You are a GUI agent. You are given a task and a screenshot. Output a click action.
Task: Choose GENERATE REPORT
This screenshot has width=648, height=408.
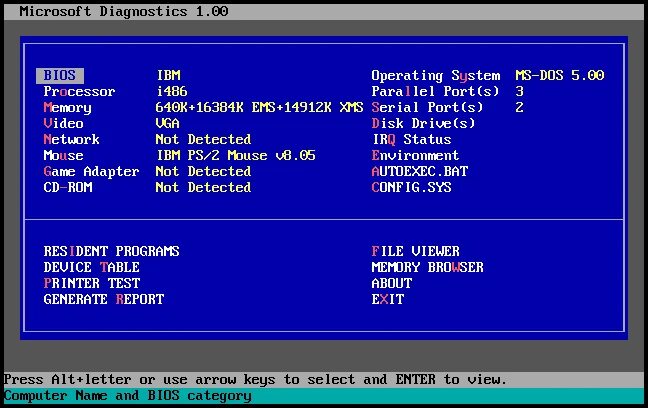pos(104,299)
